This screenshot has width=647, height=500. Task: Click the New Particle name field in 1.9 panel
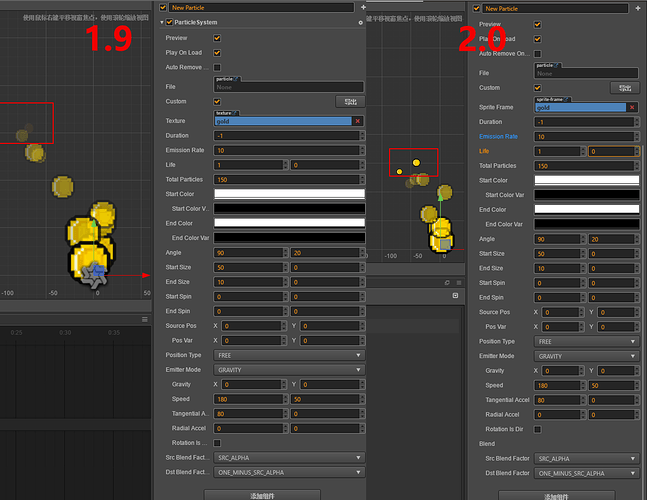click(x=262, y=7)
